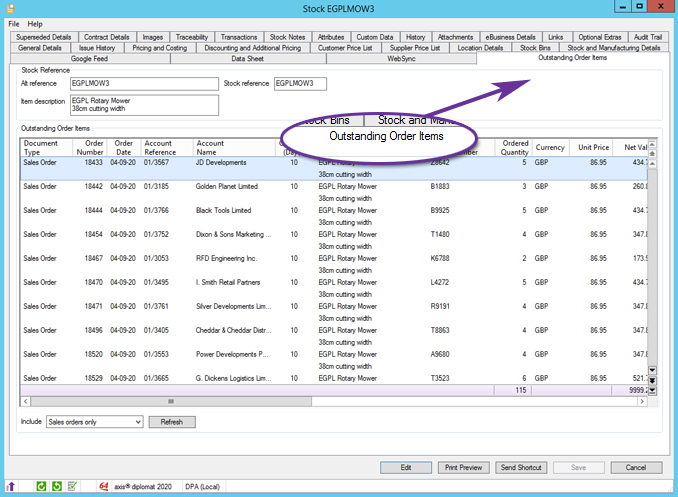Click account reference 01/3553
This screenshot has height=497, width=678.
point(156,354)
